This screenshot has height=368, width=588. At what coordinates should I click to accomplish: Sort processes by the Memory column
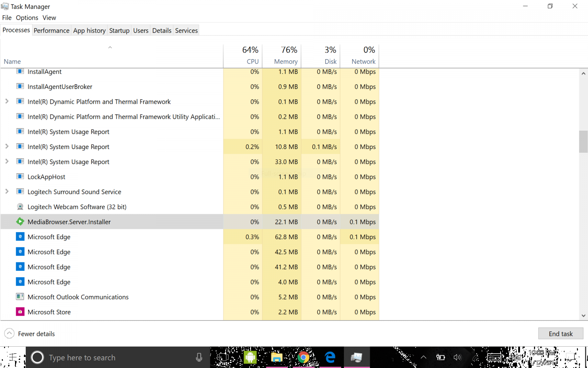point(286,55)
